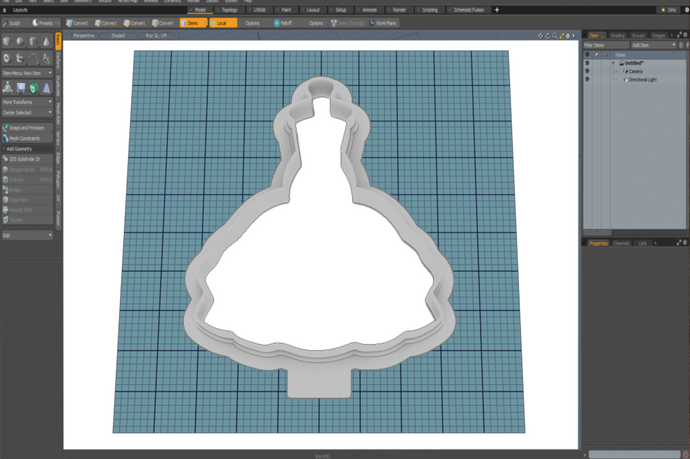This screenshot has height=459, width=690.
Task: Open the Add Item dropdown
Action: pos(653,45)
